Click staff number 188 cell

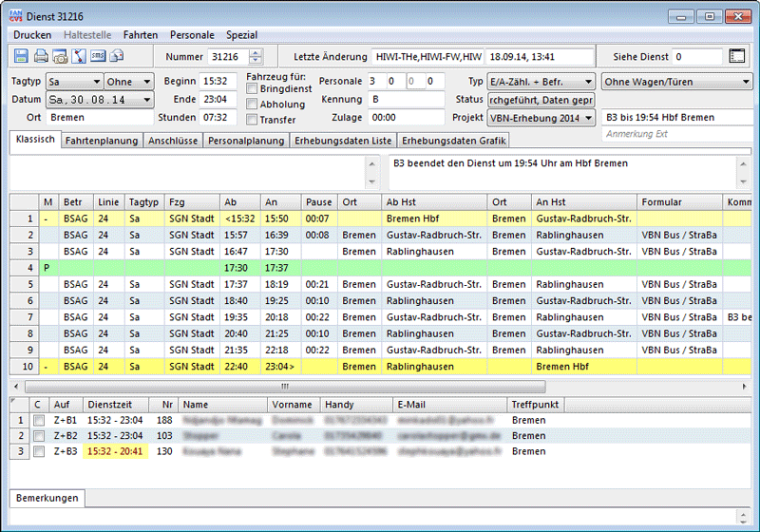point(163,420)
